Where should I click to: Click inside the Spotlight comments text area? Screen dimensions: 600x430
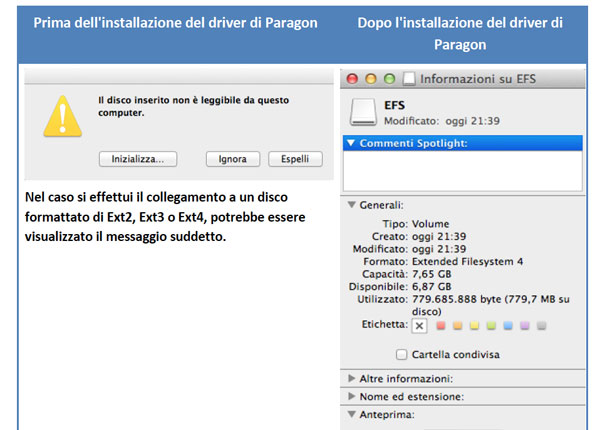click(463, 171)
